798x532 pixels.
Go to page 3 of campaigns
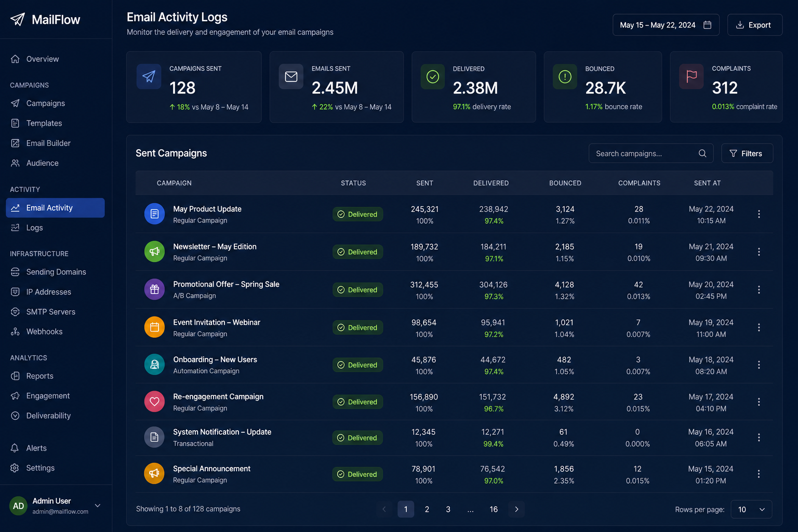[448, 509]
